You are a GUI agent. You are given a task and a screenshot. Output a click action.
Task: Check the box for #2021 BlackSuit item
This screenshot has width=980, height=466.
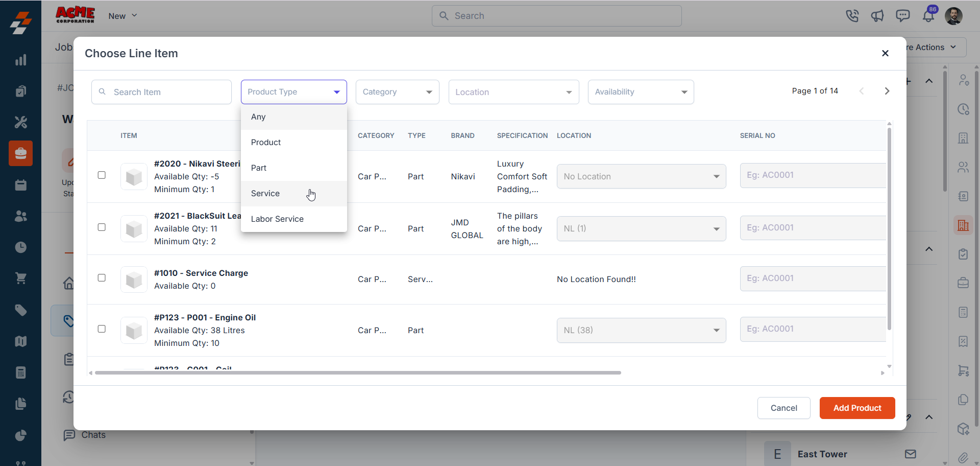coord(102,227)
